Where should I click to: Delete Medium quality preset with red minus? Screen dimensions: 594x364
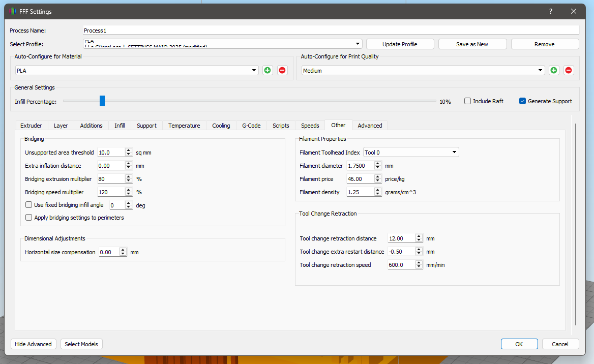(569, 71)
